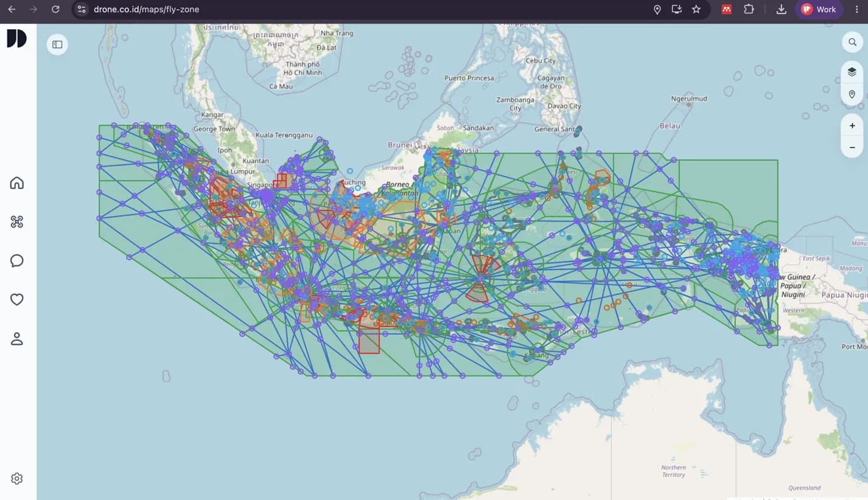Image resolution: width=868 pixels, height=500 pixels.
Task: Open the red browser extension icon
Action: point(726,9)
